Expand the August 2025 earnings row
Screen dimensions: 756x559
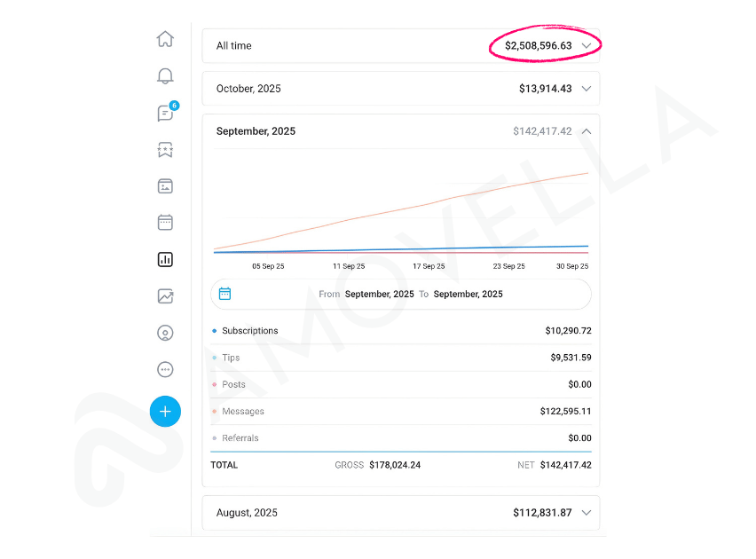pos(586,513)
